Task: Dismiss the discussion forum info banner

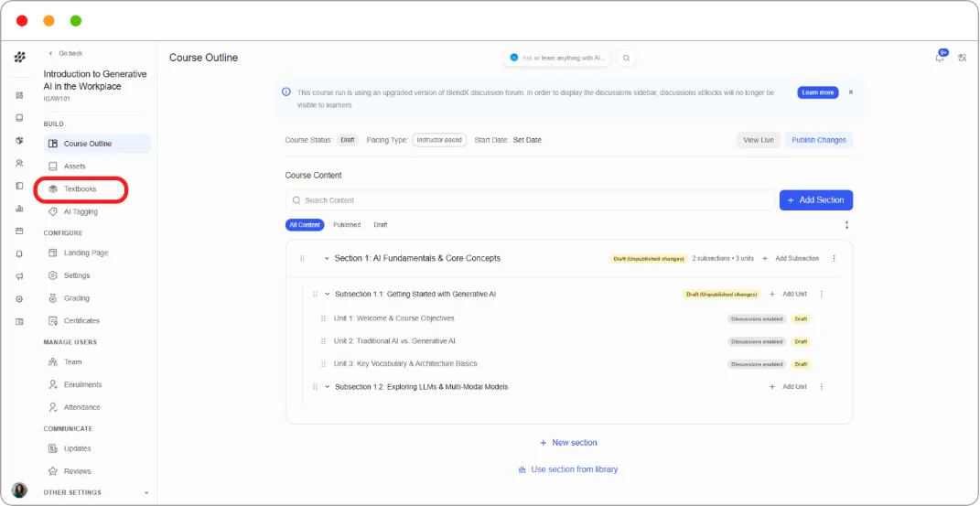Action: [x=851, y=92]
